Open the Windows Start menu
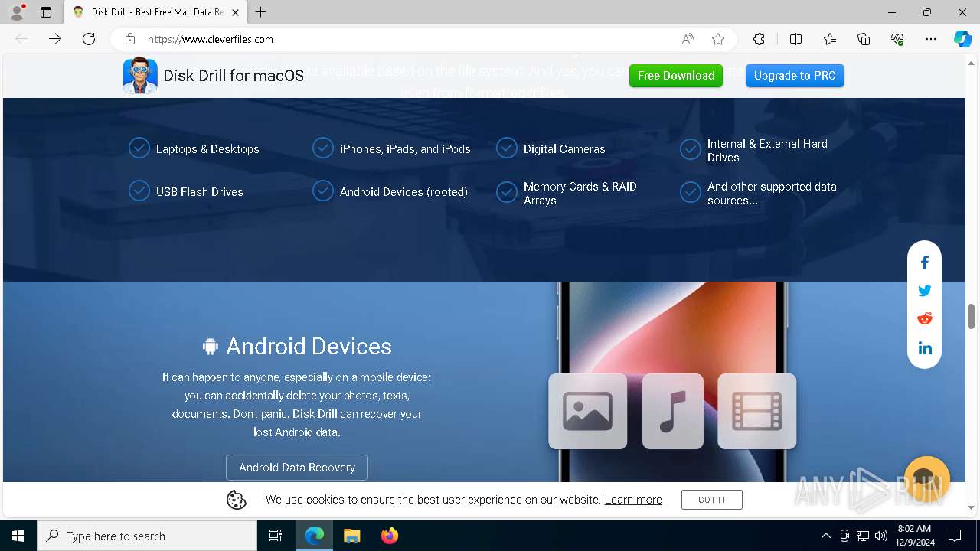The height and width of the screenshot is (551, 980). pos(18,536)
